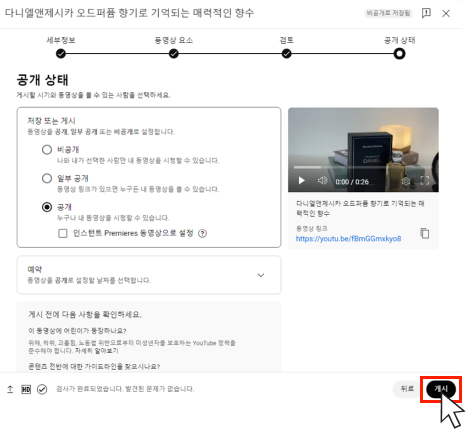466x429 pixels.
Task: Click the 뒤로 back button
Action: pos(407,389)
